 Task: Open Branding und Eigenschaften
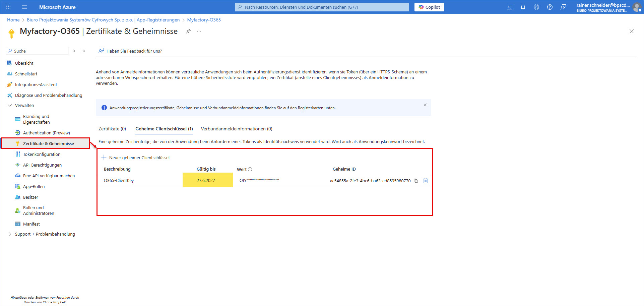pyautogui.click(x=36, y=119)
